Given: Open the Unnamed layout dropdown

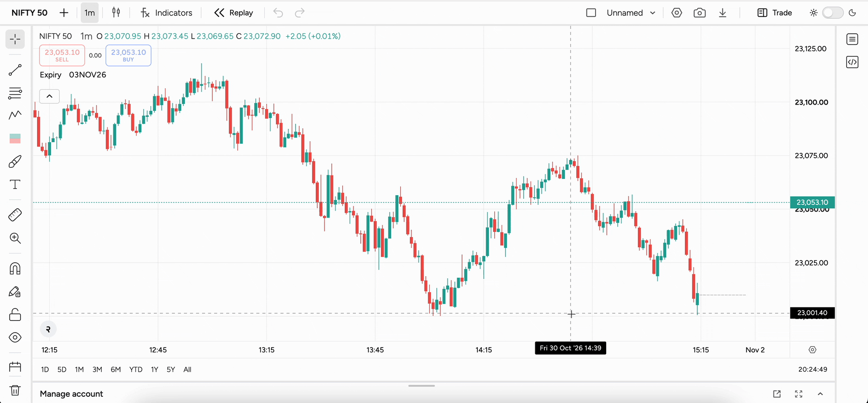Looking at the screenshot, I should pos(631,13).
